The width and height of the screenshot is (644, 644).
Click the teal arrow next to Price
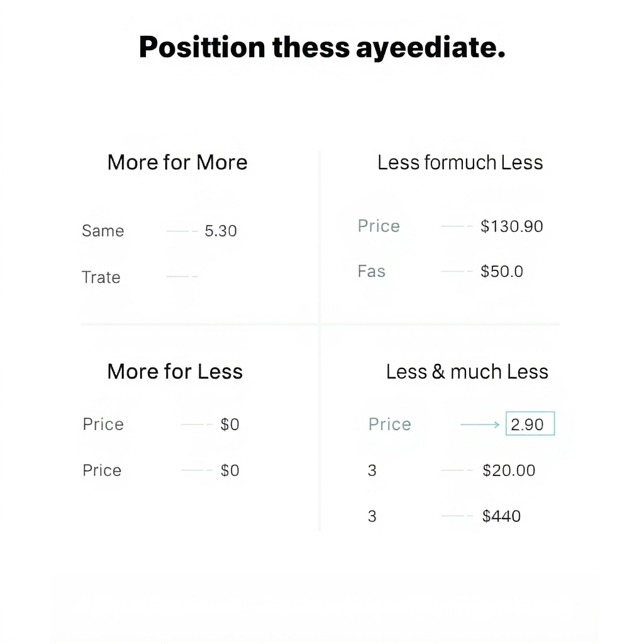(x=480, y=425)
